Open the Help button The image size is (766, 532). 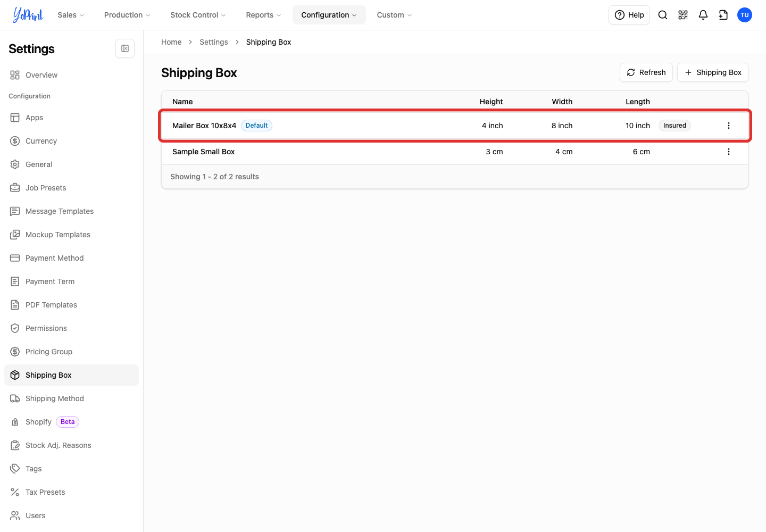click(x=629, y=15)
